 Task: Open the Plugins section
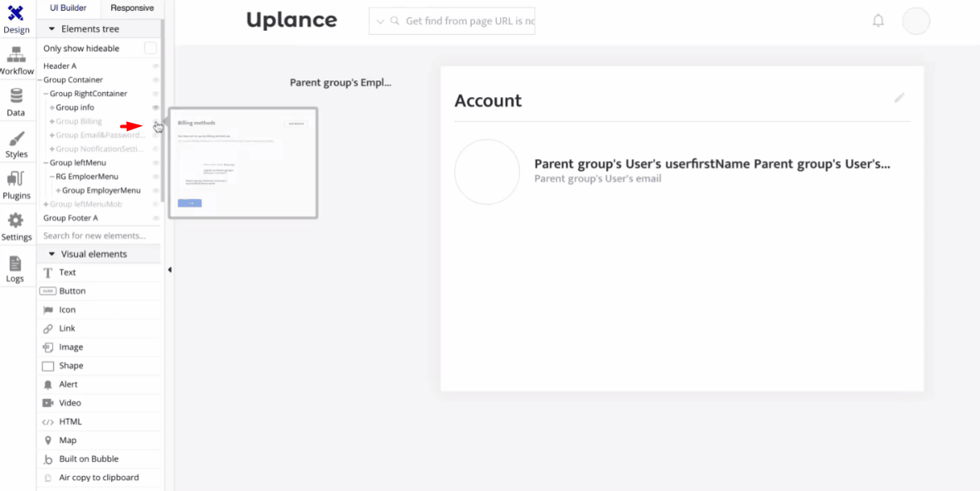(x=17, y=185)
